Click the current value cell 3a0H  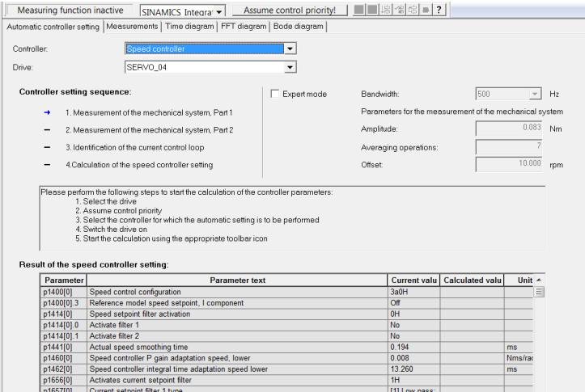(413, 292)
